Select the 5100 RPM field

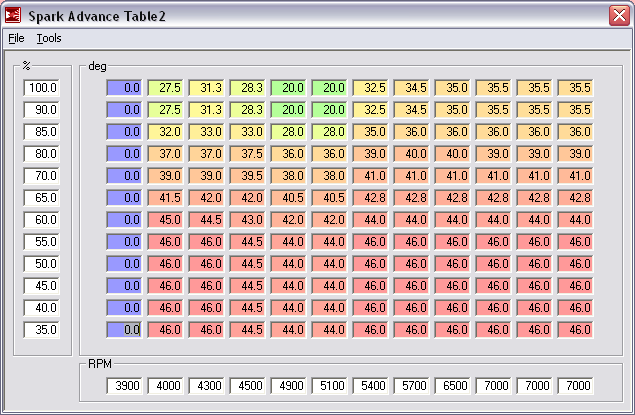[330, 385]
